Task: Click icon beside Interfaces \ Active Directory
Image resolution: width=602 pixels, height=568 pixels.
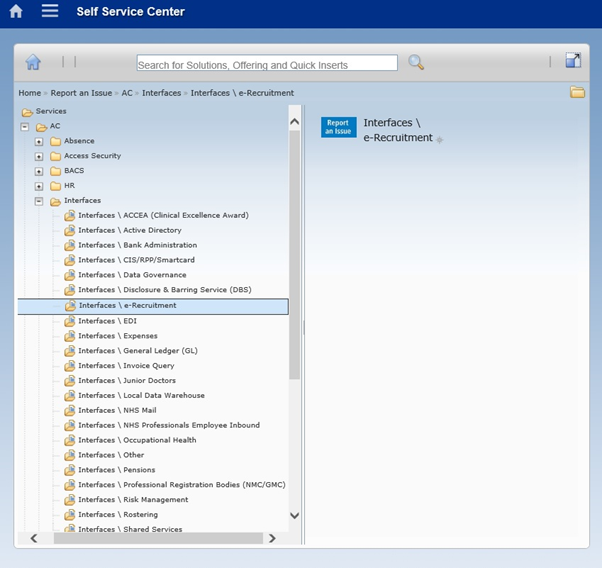Action: (69, 230)
